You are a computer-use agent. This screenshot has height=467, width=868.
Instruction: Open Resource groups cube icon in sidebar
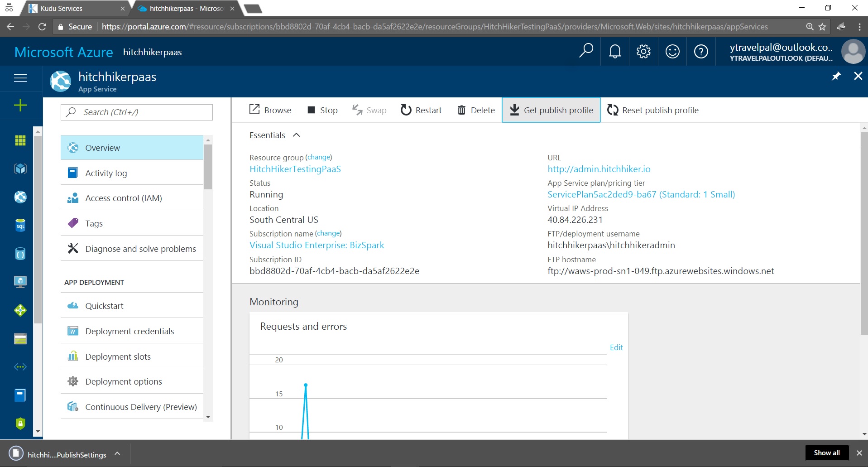[20, 169]
